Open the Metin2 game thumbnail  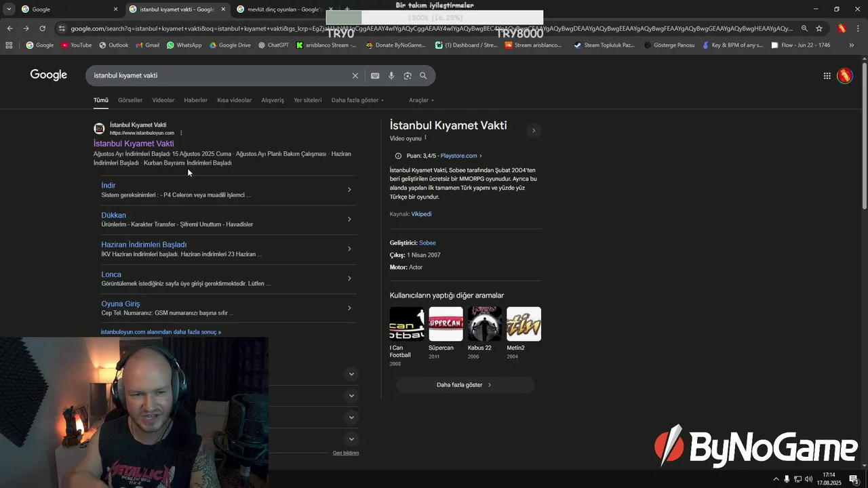(x=524, y=324)
